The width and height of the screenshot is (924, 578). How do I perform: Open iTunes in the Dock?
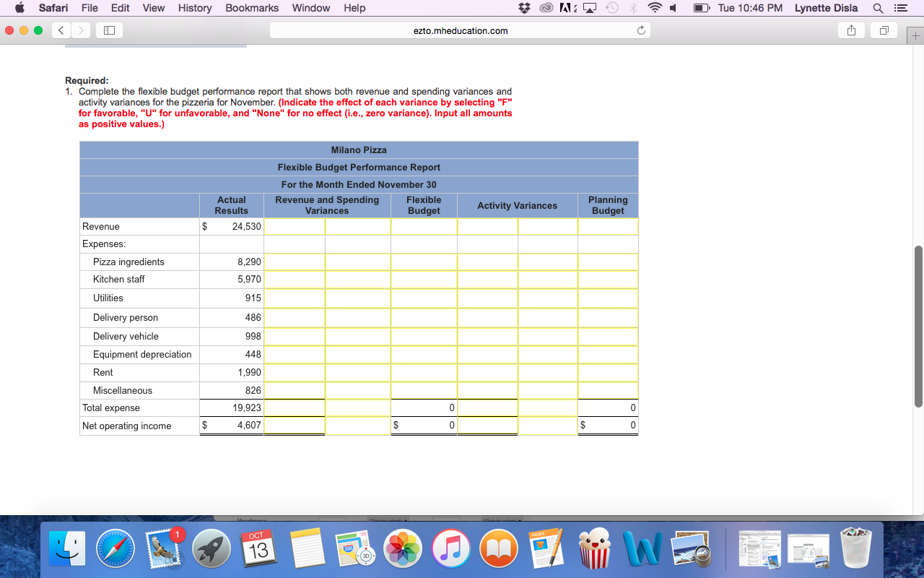coord(451,548)
